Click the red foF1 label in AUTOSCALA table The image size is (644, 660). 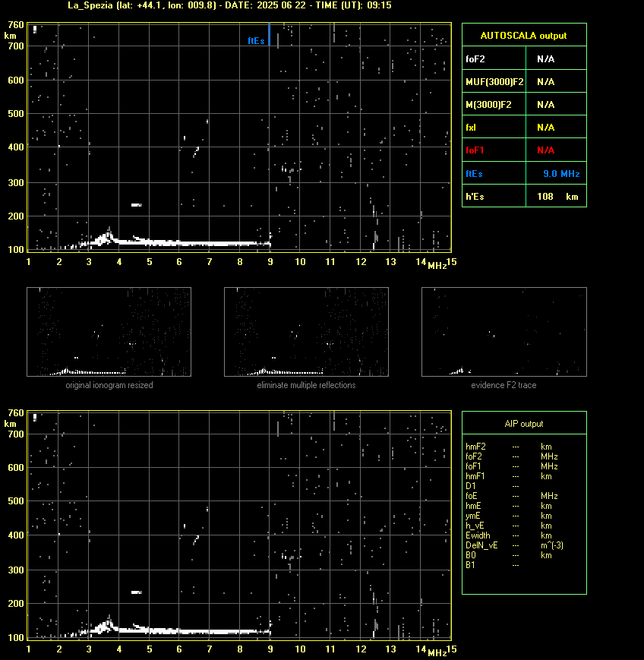[x=475, y=150]
